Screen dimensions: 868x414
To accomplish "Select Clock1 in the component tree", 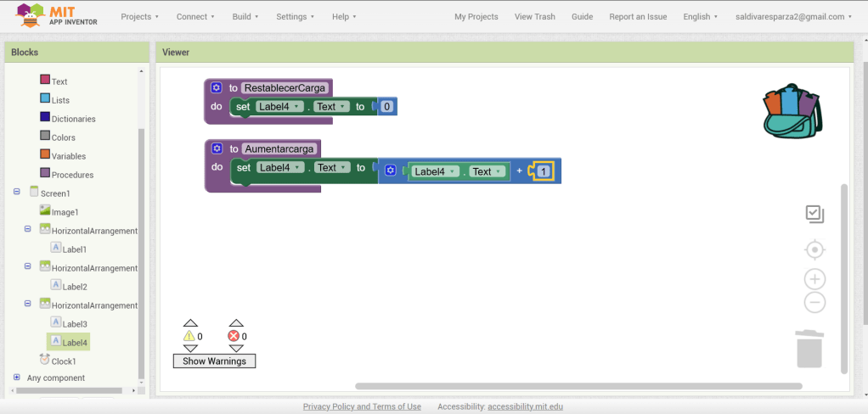I will 63,361.
